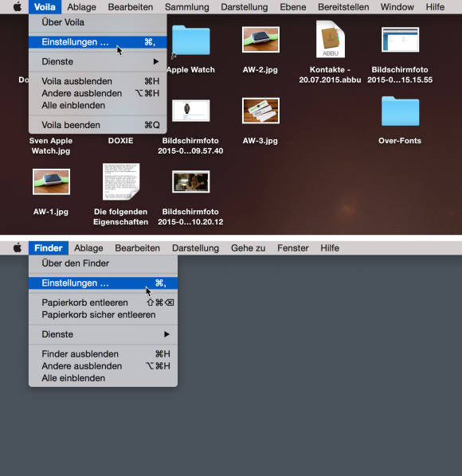Select Bildschirmfoto 2015-0...15.15.55 thumbnail

point(400,40)
